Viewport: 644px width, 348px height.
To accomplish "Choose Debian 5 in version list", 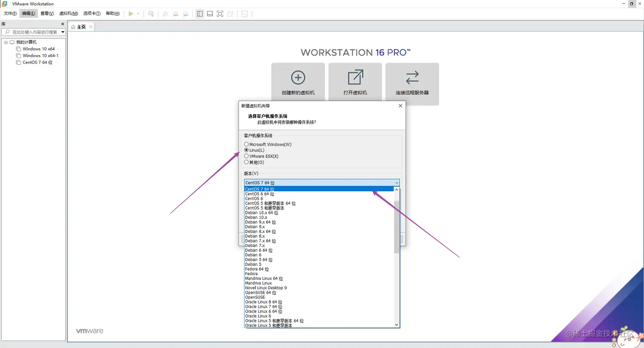I will [319, 264].
